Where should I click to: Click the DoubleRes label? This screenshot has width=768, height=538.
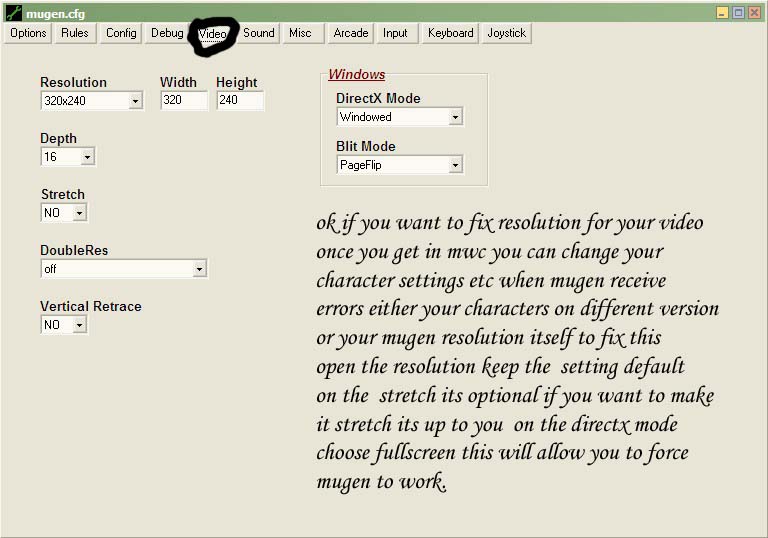[x=74, y=250]
